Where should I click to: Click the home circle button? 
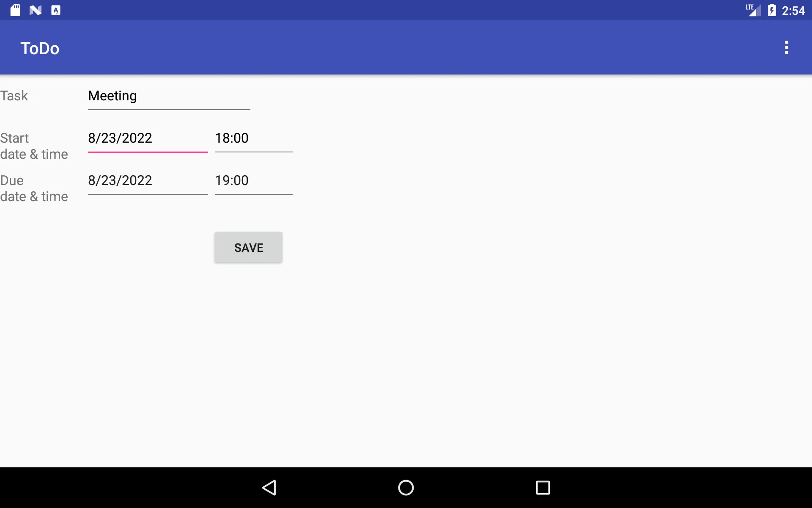tap(406, 487)
